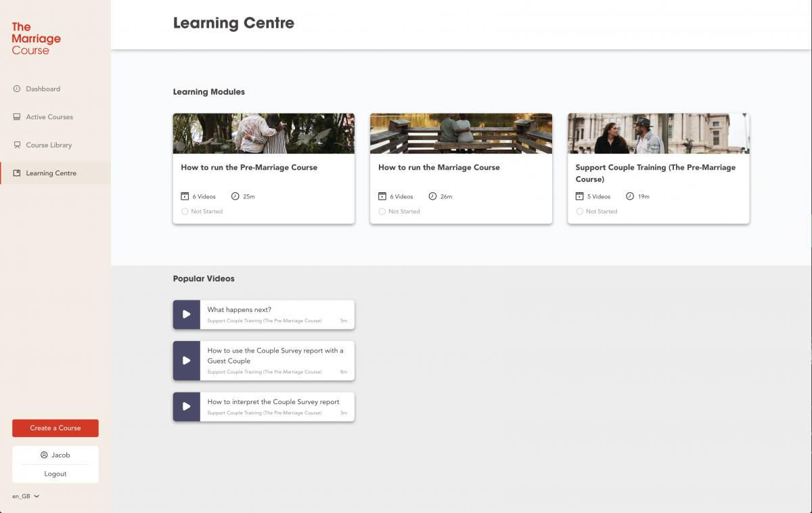Viewport: 812px width, 513px height.
Task: Play the Couple Survey Guest Couple video
Action: [187, 360]
